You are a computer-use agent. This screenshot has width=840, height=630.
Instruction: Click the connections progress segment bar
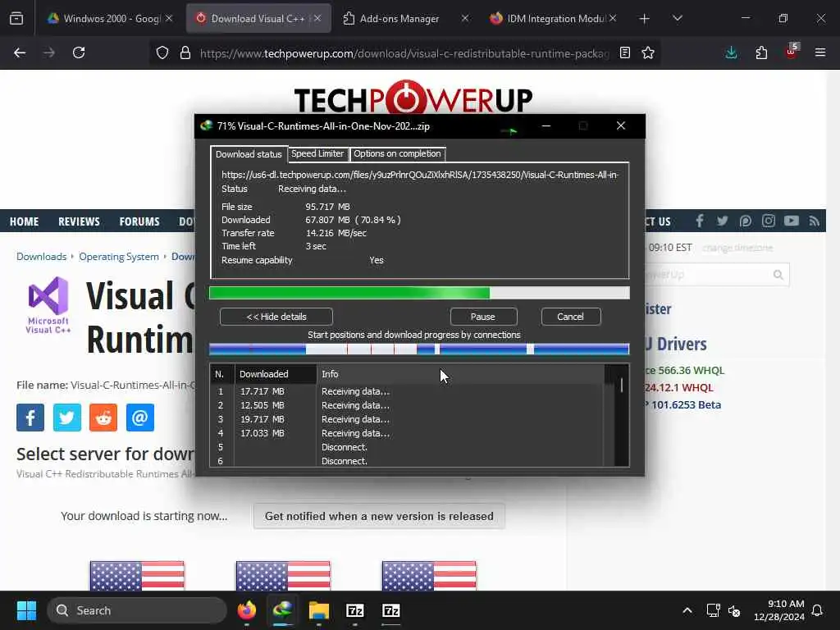tap(419, 349)
